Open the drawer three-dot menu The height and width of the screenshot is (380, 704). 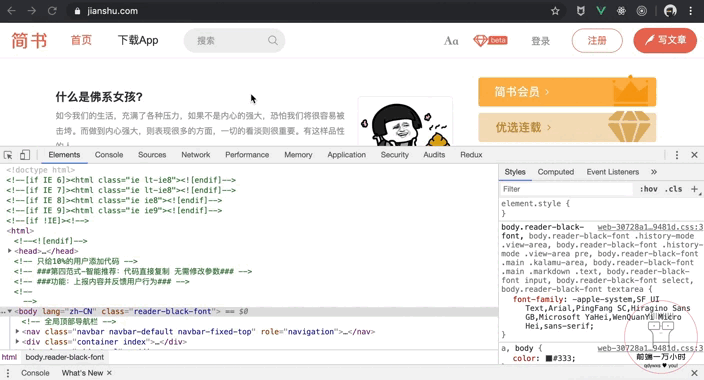8,373
